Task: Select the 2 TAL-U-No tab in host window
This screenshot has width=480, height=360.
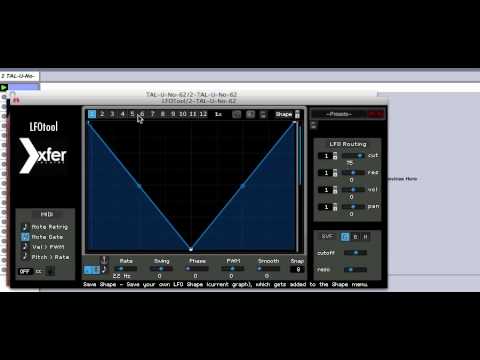Action: (x=20, y=76)
